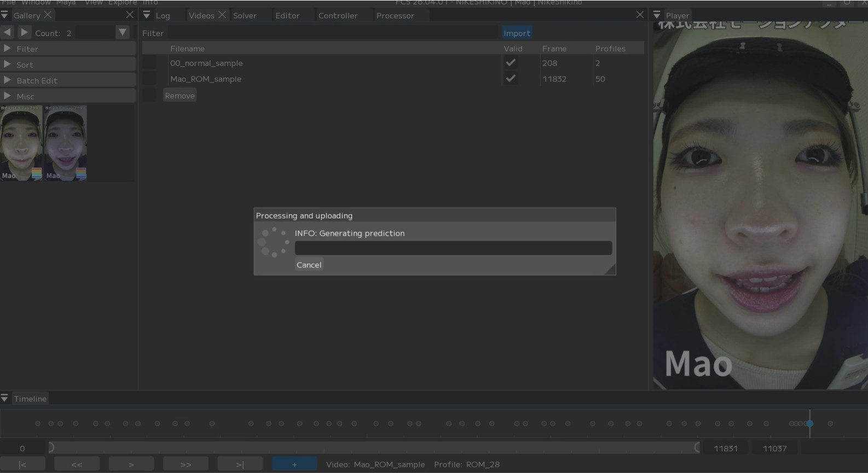The height and width of the screenshot is (473, 868).
Task: Jump to first frame button
Action: tap(22, 464)
